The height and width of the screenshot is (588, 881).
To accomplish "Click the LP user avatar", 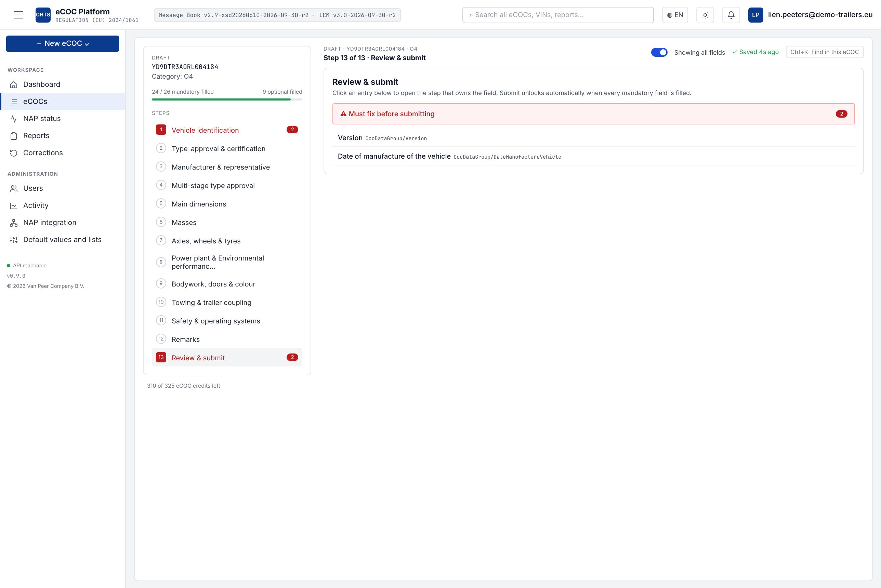I will [x=755, y=15].
